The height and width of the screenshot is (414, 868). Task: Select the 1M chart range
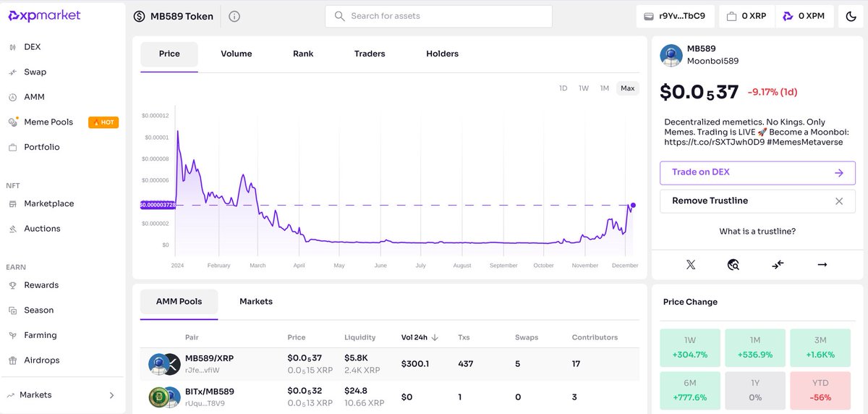(605, 88)
